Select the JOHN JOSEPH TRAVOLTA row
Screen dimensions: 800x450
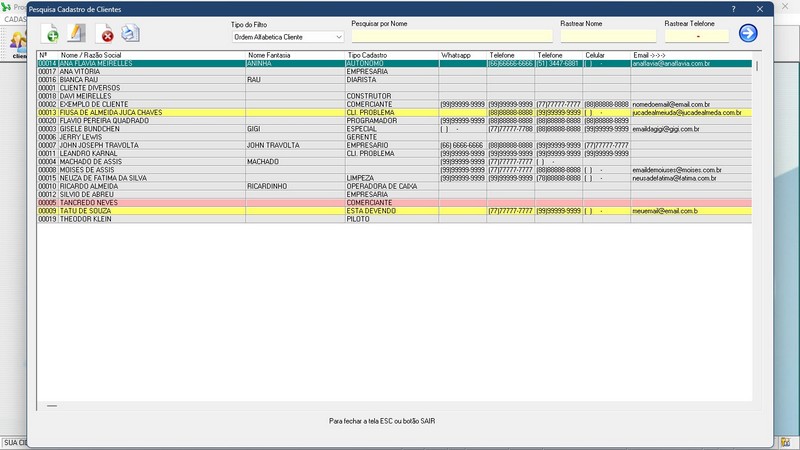(x=394, y=145)
